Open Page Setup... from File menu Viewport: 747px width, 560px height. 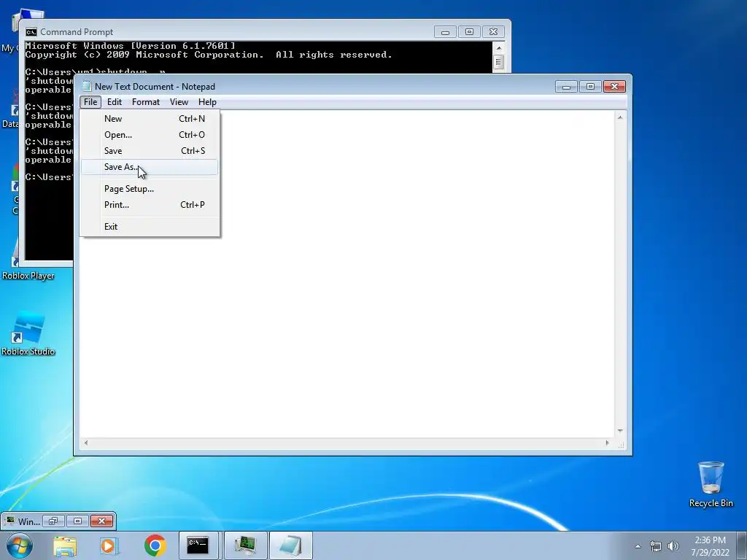point(149,189)
